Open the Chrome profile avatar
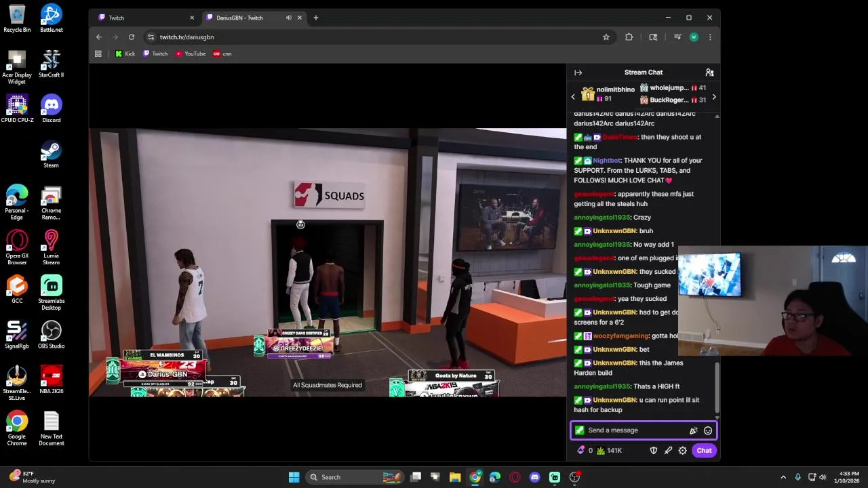 [x=694, y=37]
